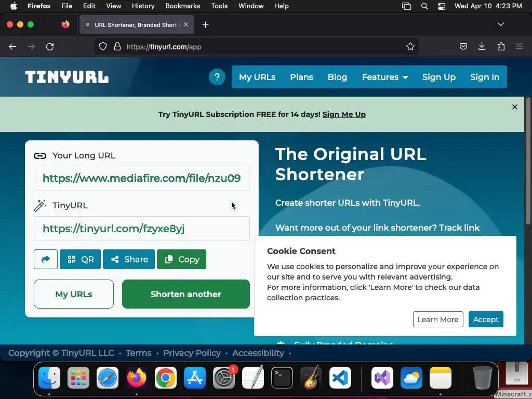Click the site security padlock icon
Screen dimensions: 532x399
point(117,47)
